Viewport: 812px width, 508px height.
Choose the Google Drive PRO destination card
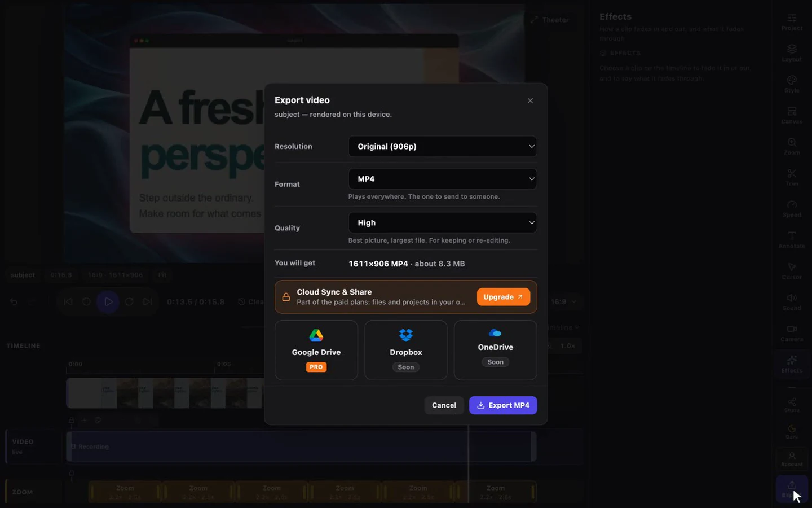(316, 351)
